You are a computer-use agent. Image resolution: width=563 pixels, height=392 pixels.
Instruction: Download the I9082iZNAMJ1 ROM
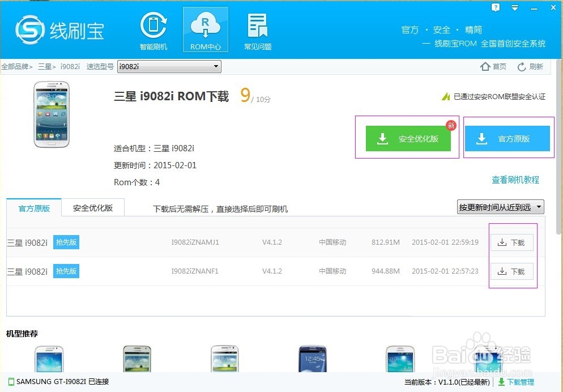[x=511, y=242]
